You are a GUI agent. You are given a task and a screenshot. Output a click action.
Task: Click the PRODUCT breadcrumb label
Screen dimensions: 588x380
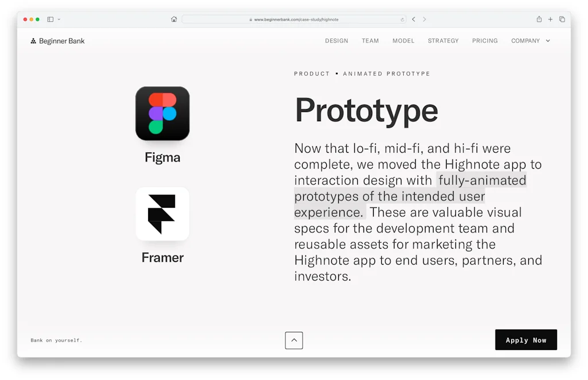coord(312,74)
